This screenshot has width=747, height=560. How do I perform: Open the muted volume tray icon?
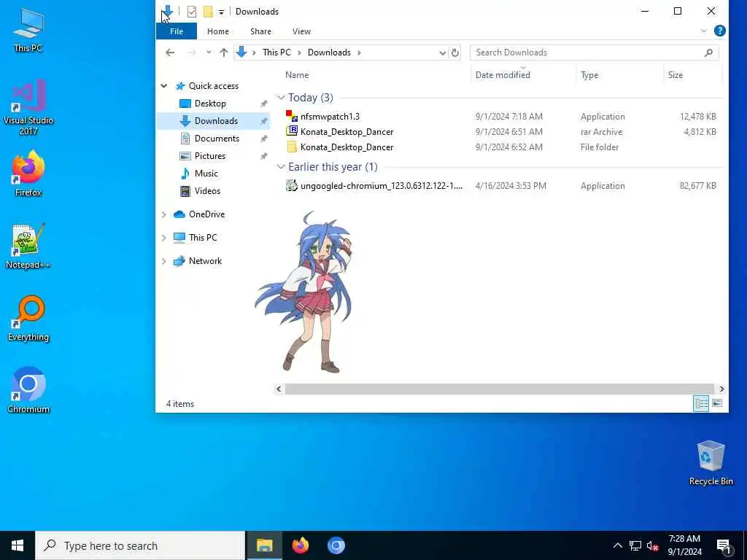(x=653, y=545)
